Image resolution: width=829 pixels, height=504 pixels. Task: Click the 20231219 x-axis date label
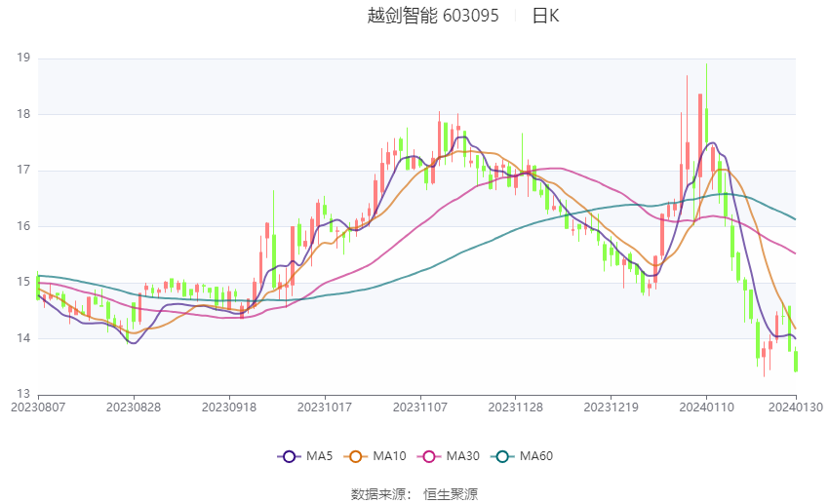[x=612, y=407]
